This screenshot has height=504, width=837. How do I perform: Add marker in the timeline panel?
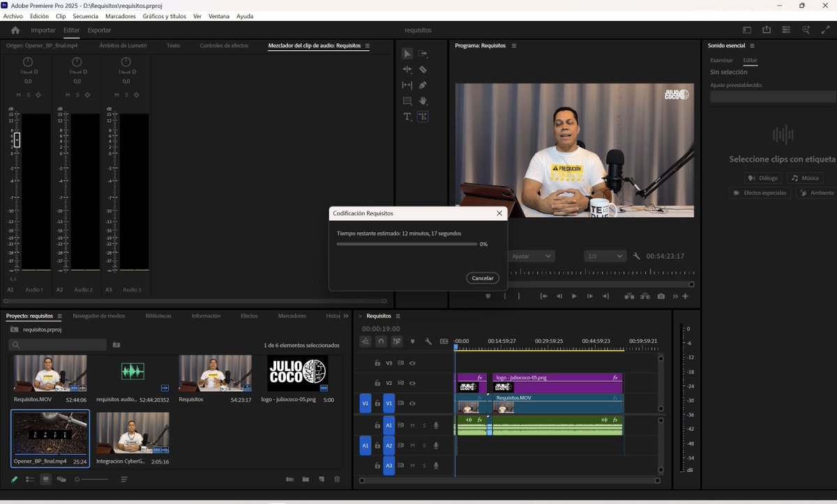(x=412, y=342)
